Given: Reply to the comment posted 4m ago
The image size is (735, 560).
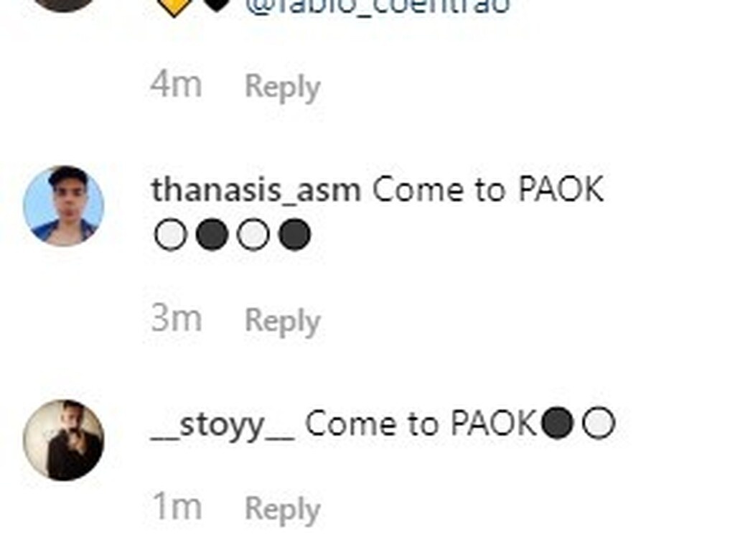Looking at the screenshot, I should (283, 88).
